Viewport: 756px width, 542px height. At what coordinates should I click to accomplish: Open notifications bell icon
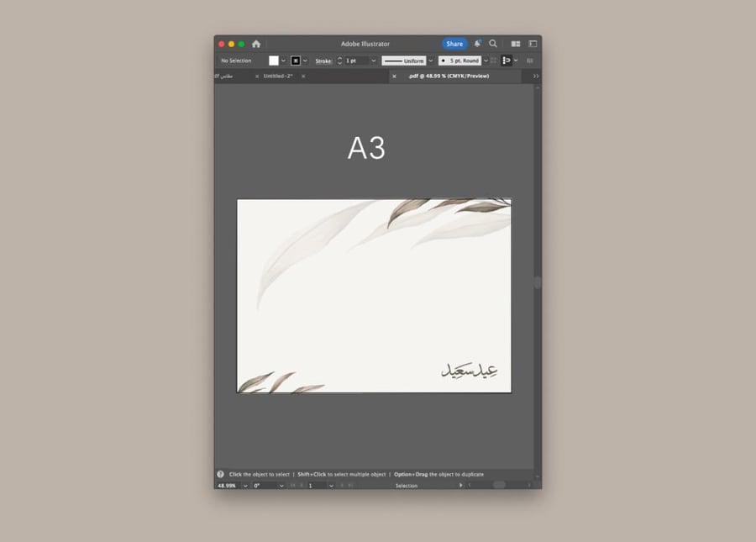pyautogui.click(x=477, y=44)
